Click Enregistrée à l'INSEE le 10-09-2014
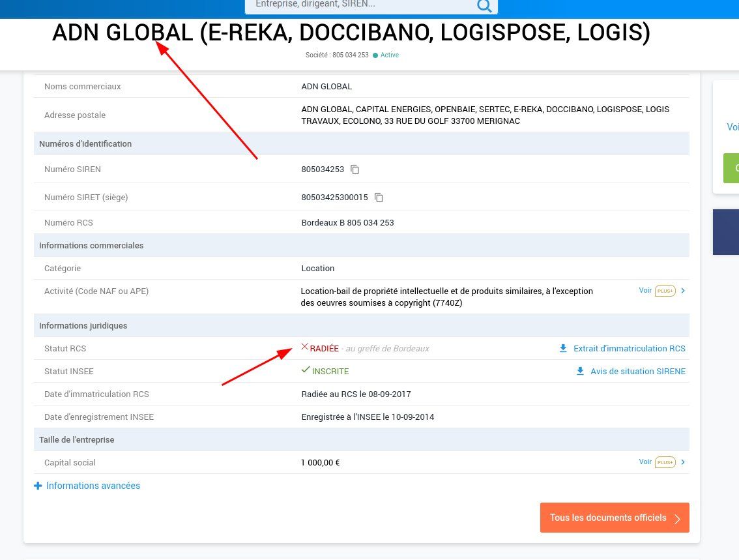 [x=368, y=417]
